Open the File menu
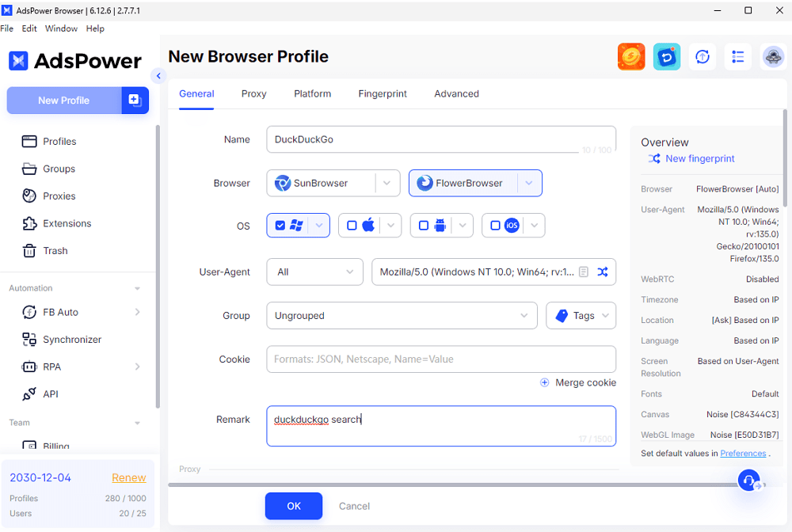Viewport: 792px width, 532px height. coord(7,28)
